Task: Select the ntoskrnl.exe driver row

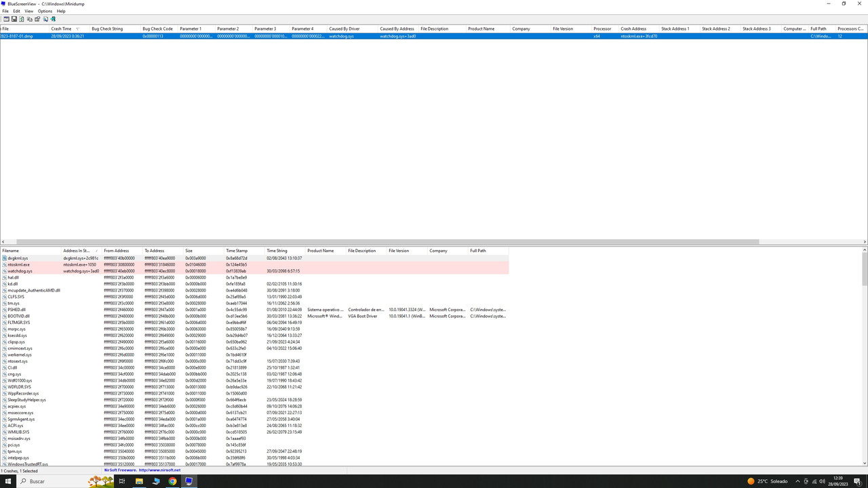Action: [254, 264]
